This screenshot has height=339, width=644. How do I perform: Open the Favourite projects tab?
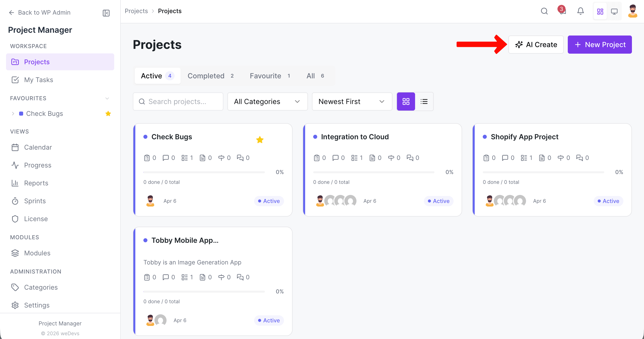coord(265,76)
